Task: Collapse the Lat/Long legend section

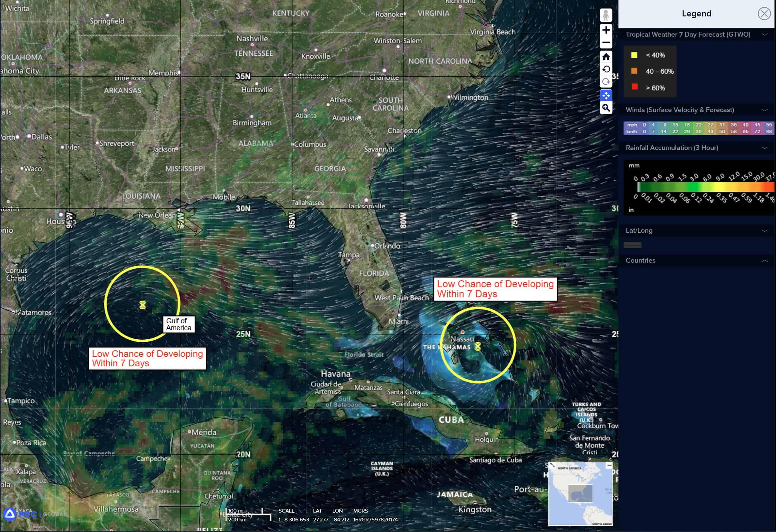Action: pos(764,231)
